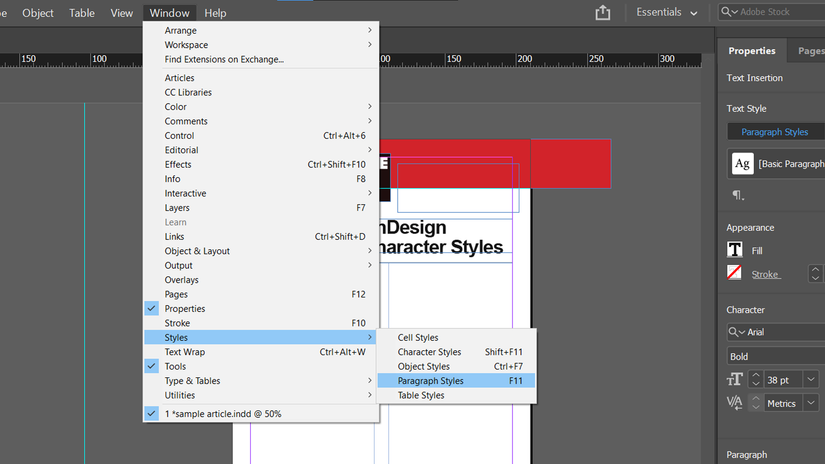Image resolution: width=825 pixels, height=464 pixels.
Task: Open the Object menu
Action: point(38,13)
